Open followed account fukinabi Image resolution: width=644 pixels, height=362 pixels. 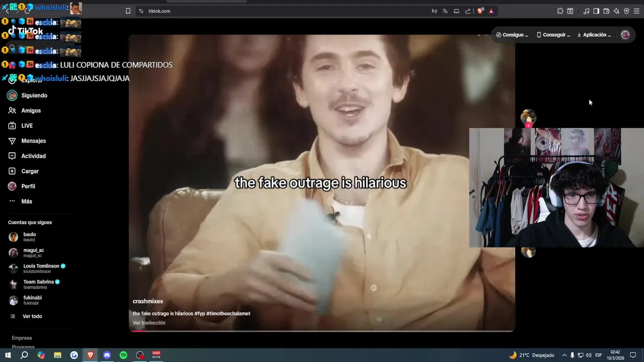click(25, 300)
